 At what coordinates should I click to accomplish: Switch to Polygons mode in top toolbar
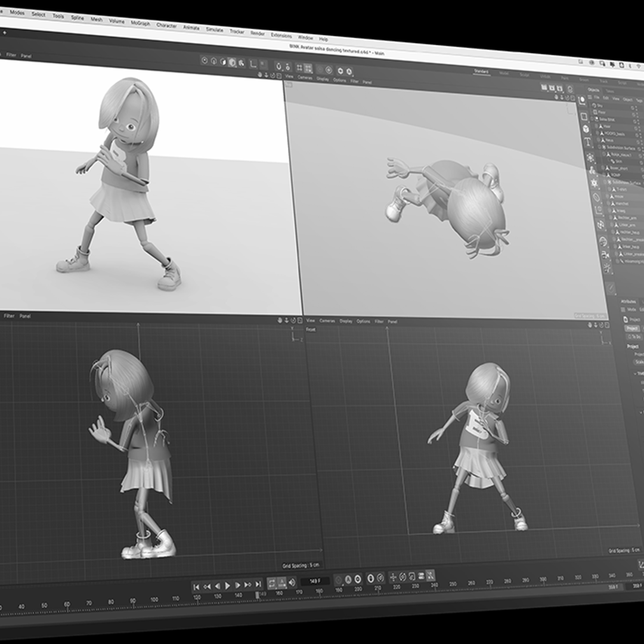pyautogui.click(x=223, y=61)
